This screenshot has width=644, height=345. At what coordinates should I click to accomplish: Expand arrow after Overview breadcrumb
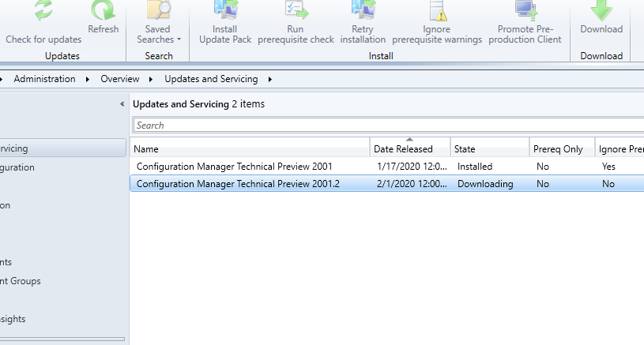[151, 79]
